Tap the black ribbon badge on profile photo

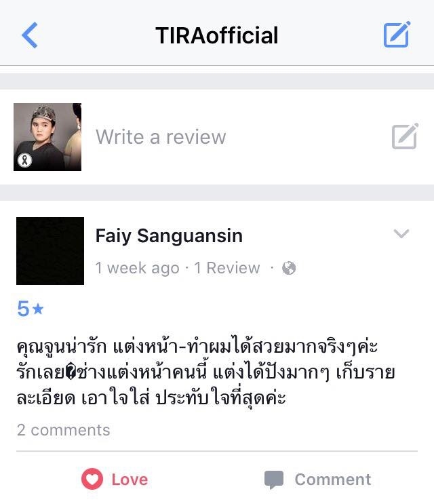pyautogui.click(x=24, y=160)
